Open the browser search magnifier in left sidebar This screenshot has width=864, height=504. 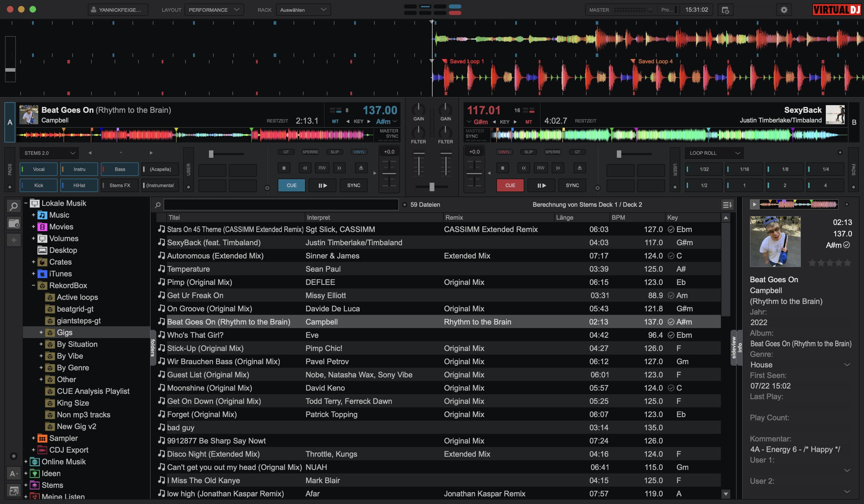(14, 206)
